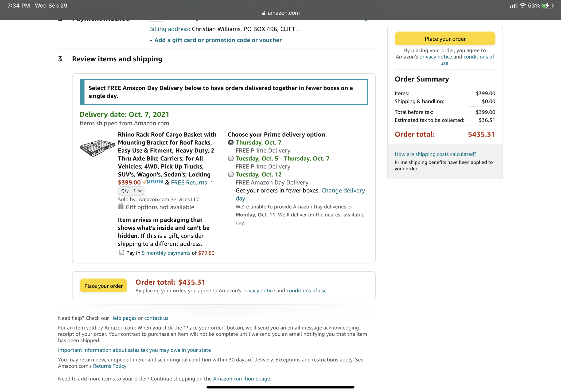Image resolution: width=561 pixels, height=392 pixels.
Task: Click the Estimated tax $36.31 value
Action: [487, 120]
